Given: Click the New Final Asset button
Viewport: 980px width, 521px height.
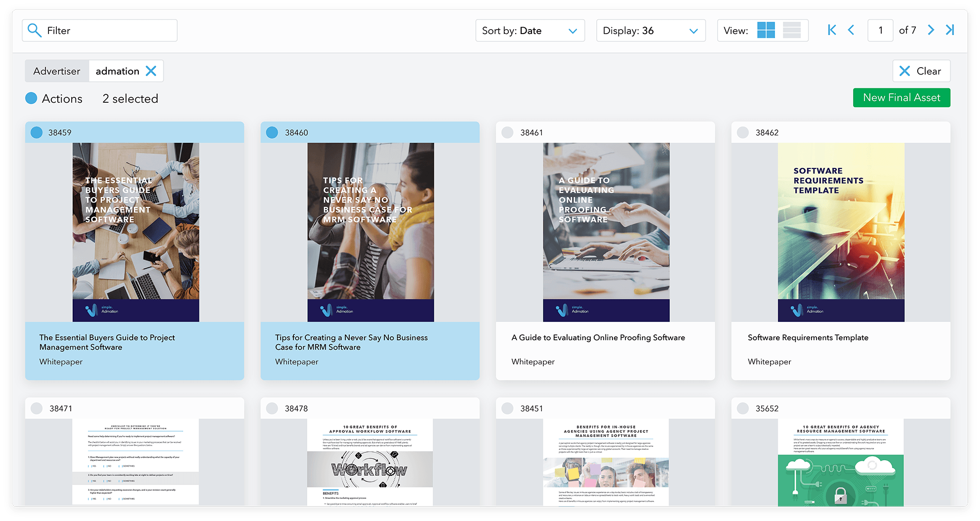Looking at the screenshot, I should coord(901,97).
